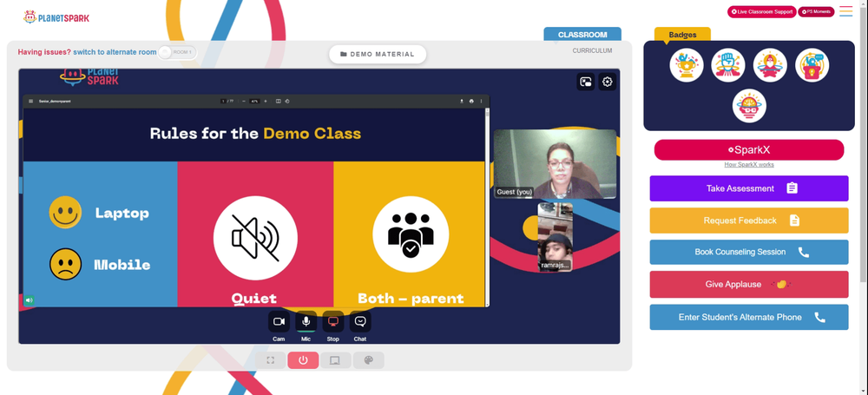
Task: Click Take Assessment button
Action: click(x=749, y=188)
